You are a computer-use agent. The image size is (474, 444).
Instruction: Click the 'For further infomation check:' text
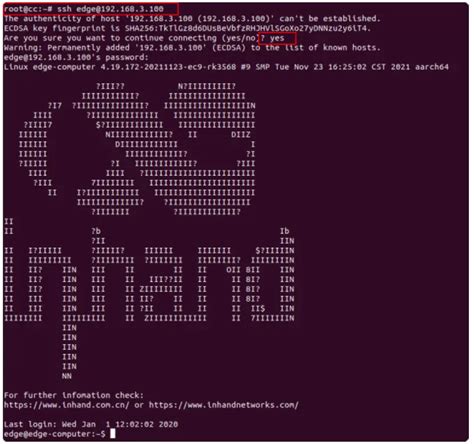pos(74,395)
